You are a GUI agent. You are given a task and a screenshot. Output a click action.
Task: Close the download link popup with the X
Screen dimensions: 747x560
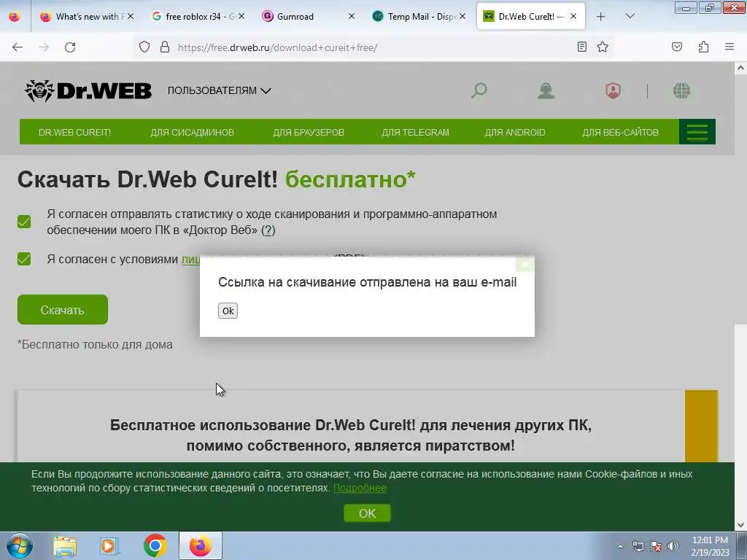tap(525, 263)
